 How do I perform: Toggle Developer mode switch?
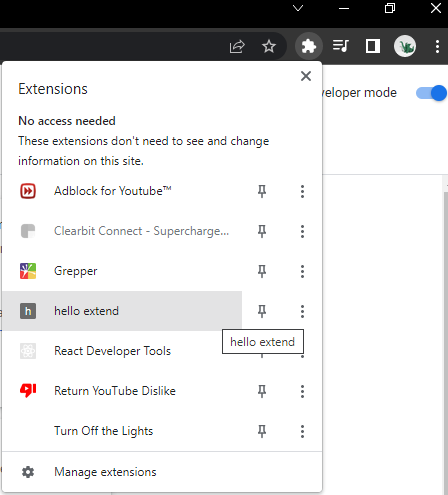click(431, 93)
